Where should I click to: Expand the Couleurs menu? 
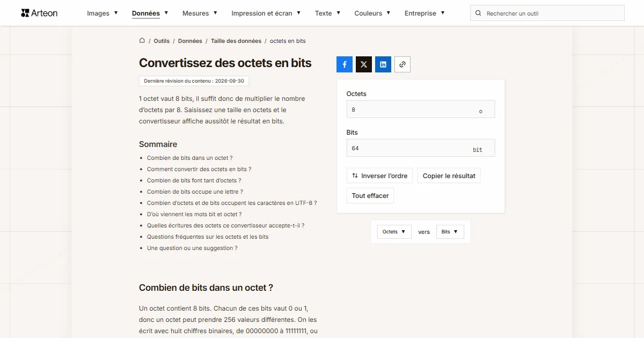click(x=372, y=13)
